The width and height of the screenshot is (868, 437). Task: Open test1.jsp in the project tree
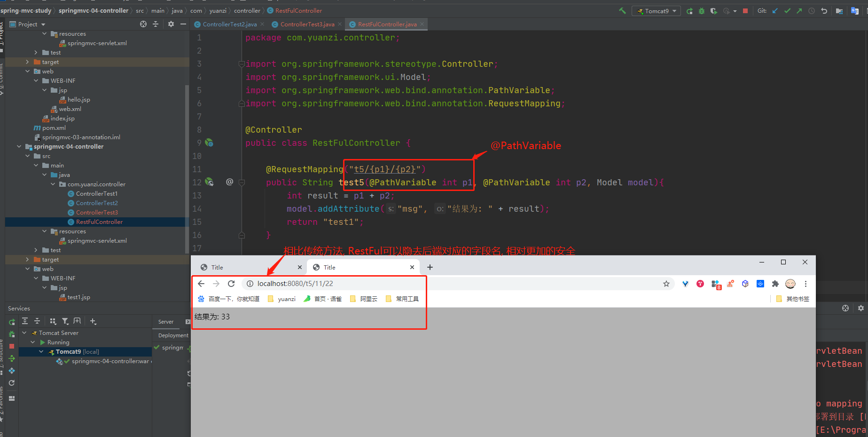pos(75,297)
